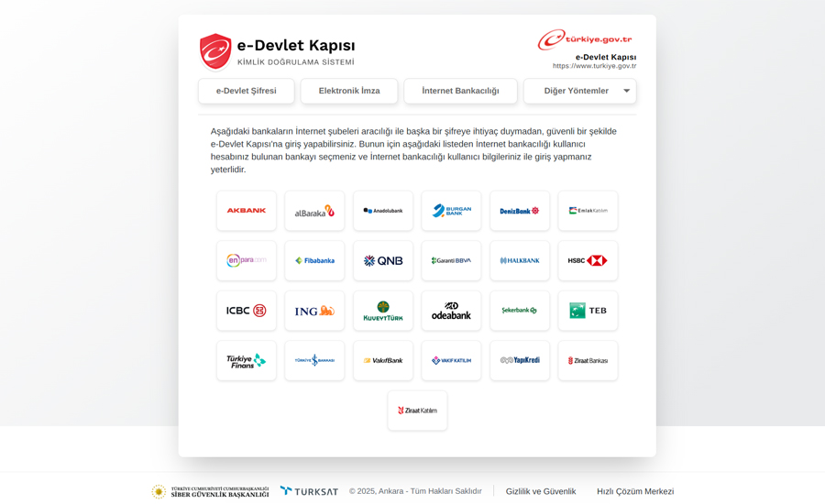
Task: Click the e-Devlet Kapısı shield logo
Action: coord(215,51)
